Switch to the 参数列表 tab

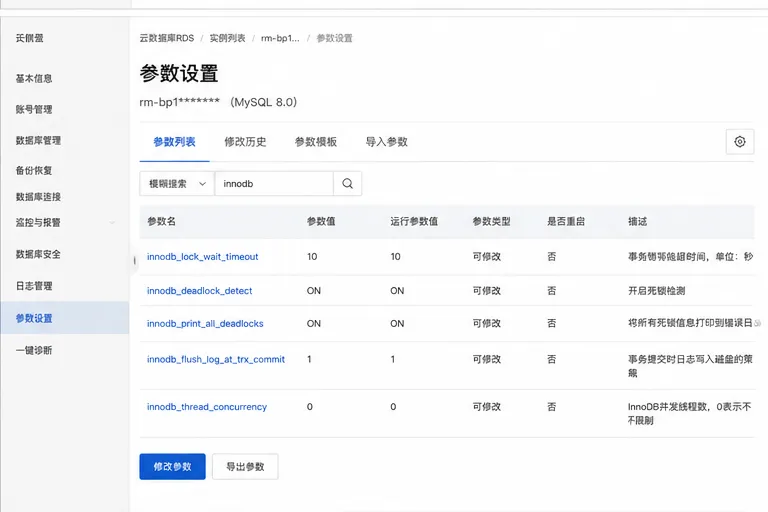coord(174,142)
